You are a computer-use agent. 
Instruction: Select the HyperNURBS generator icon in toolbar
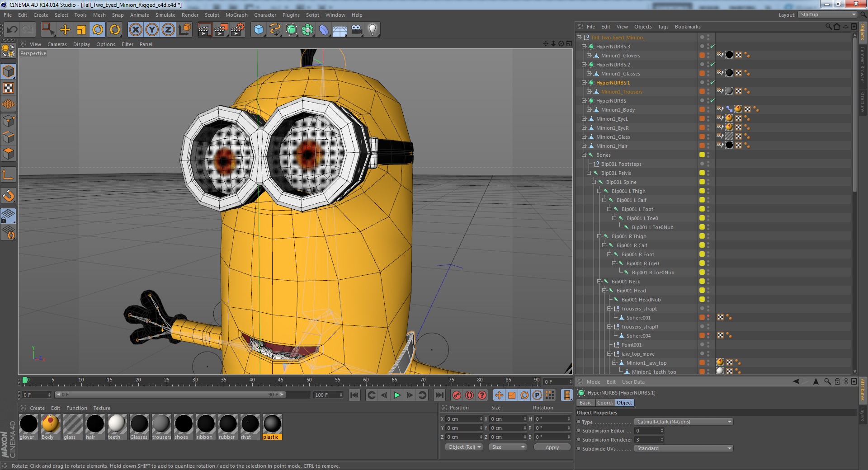tap(292, 29)
